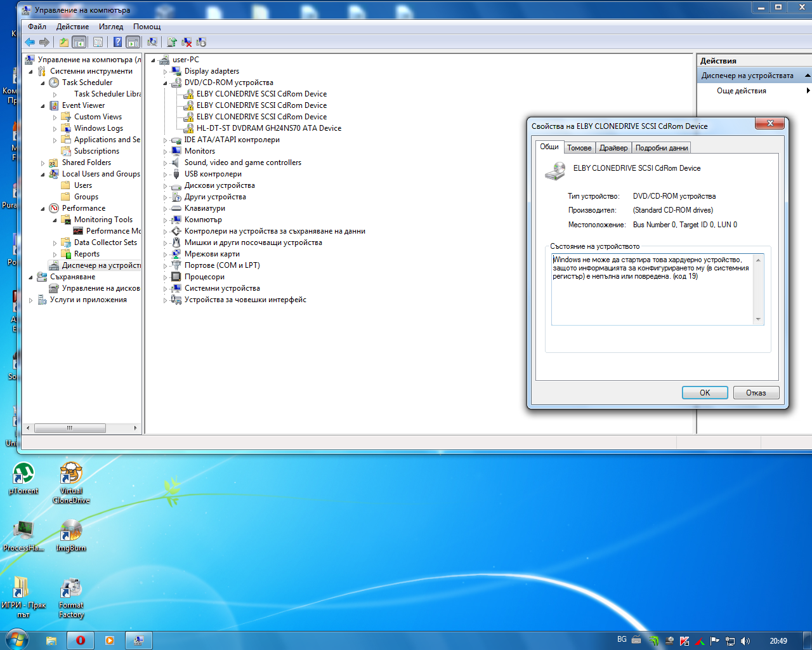Expand USB контролери category
This screenshot has height=650, width=812.
click(x=165, y=175)
